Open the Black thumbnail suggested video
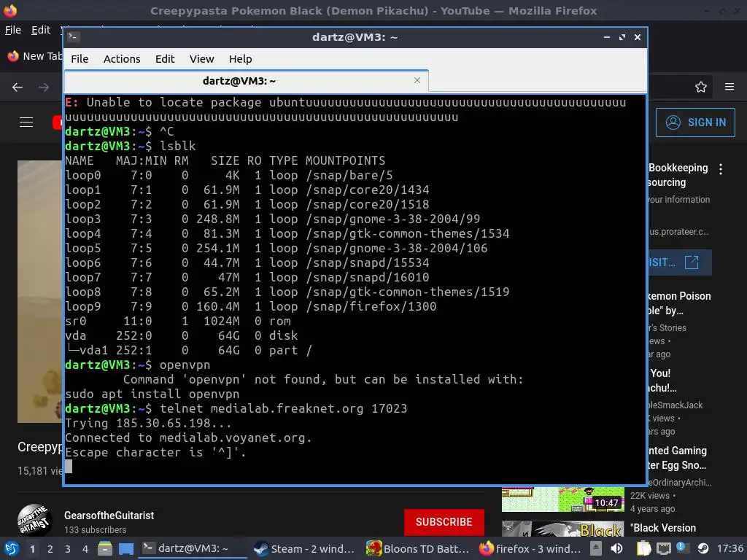This screenshot has height=560, width=747. [x=562, y=529]
